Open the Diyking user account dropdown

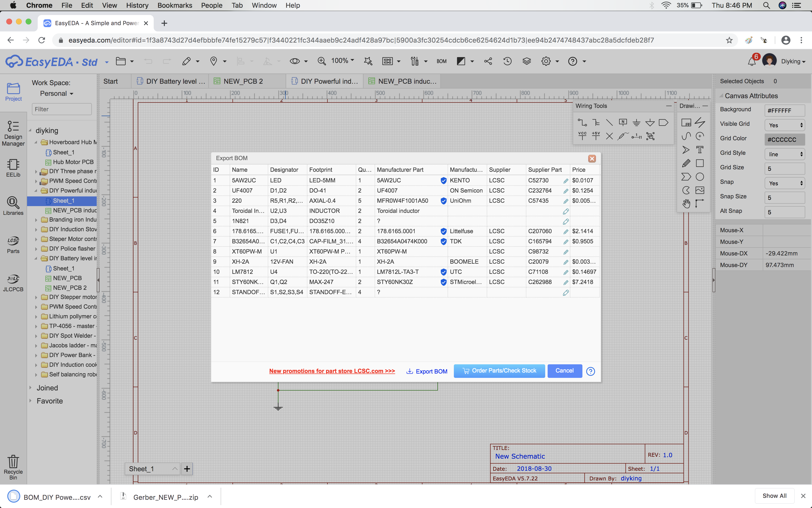[x=793, y=61]
